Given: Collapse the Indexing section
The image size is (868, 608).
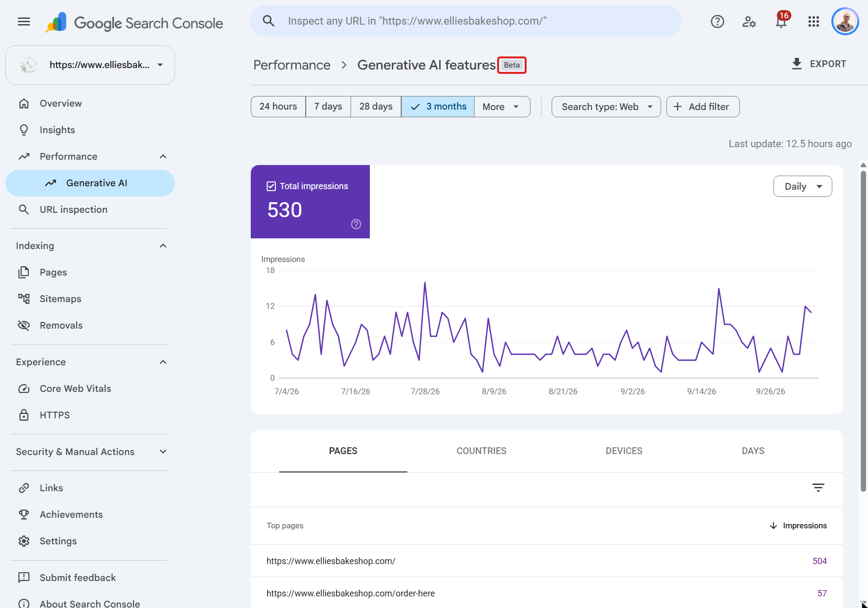Looking at the screenshot, I should pos(163,246).
